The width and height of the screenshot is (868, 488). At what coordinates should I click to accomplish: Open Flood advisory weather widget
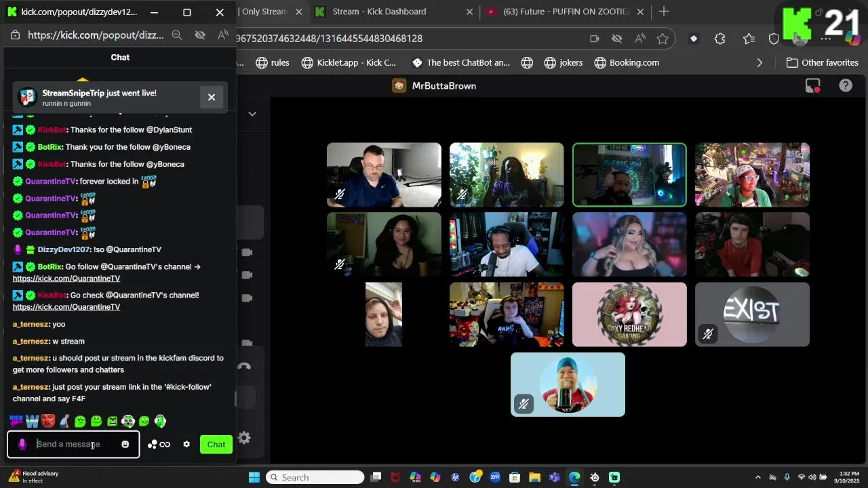pyautogui.click(x=34, y=477)
